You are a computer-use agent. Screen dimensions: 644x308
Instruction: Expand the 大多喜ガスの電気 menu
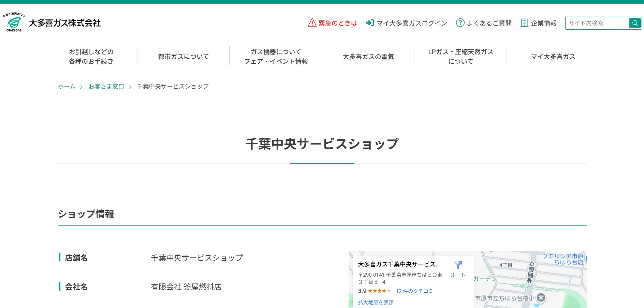pyautogui.click(x=368, y=57)
